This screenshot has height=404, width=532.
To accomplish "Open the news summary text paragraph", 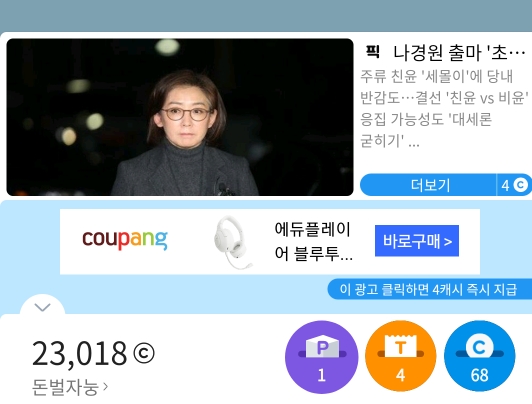I will coord(444,109).
